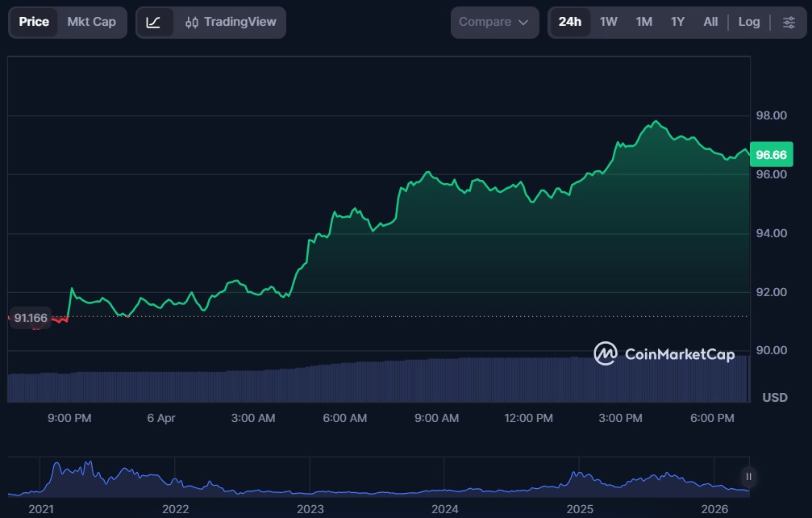Image resolution: width=812 pixels, height=518 pixels.
Task: Switch to the line chart view icon
Action: point(154,23)
